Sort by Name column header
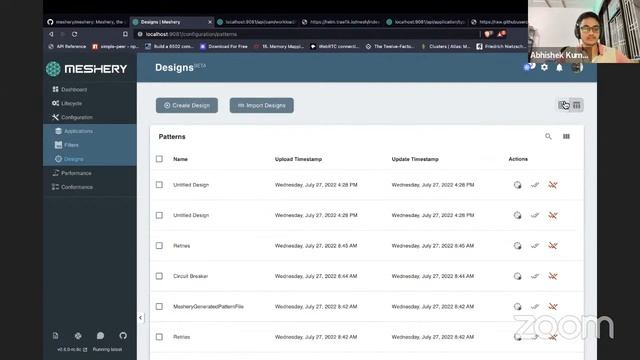 click(x=180, y=159)
